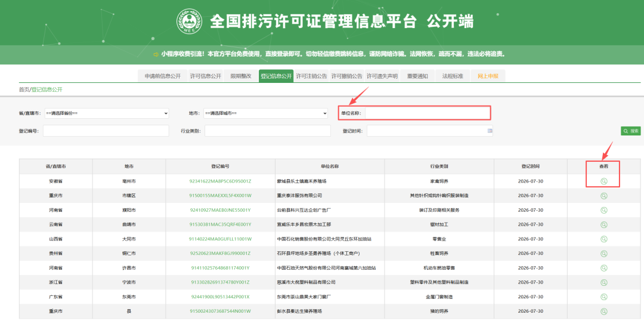The image size is (644, 327).
Task: Open the 许可撤销公告 tab
Action: click(x=346, y=76)
